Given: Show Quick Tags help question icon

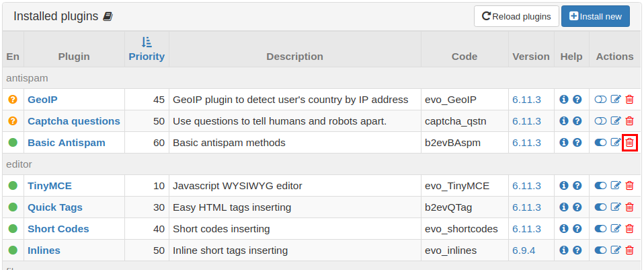Looking at the screenshot, I should click(577, 207).
